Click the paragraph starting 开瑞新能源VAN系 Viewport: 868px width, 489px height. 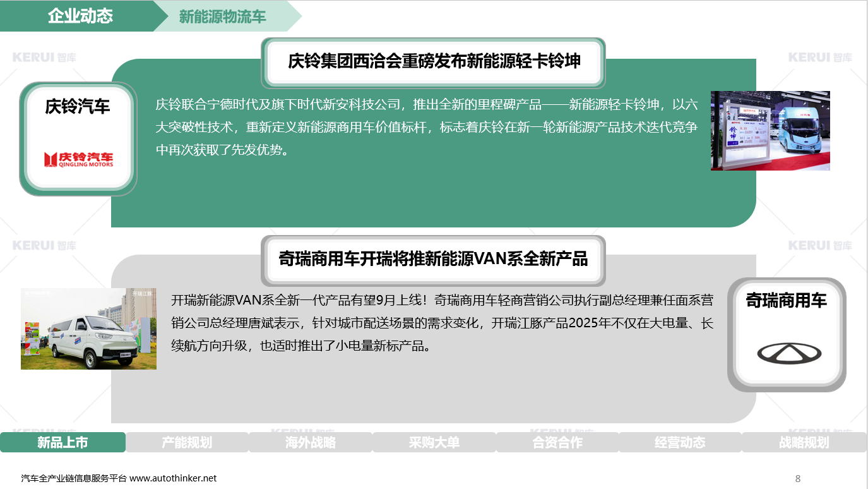[x=443, y=323]
